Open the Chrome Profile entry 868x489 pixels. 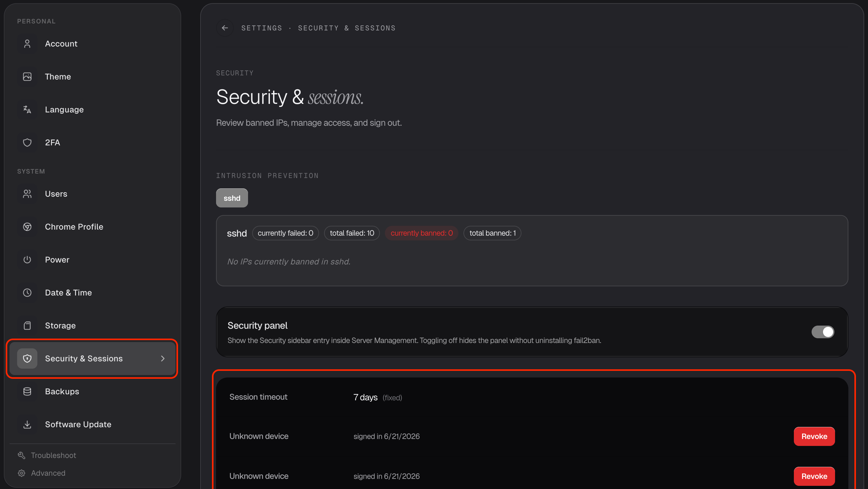[x=92, y=227]
